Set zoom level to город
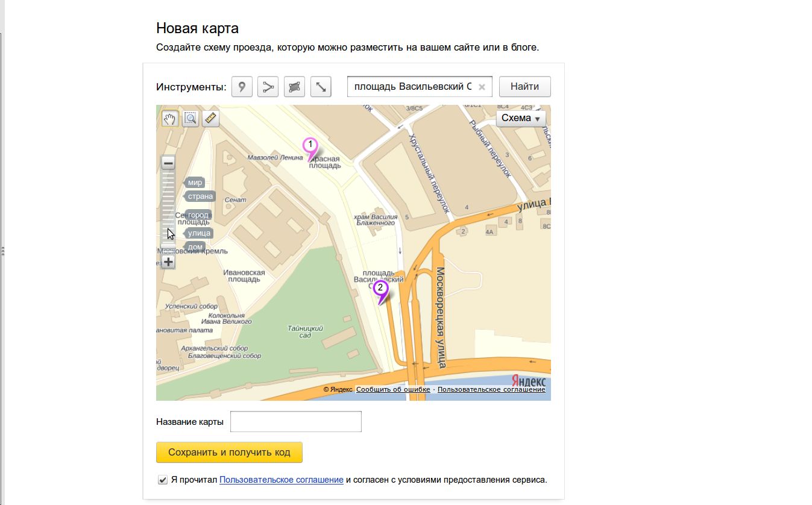Viewport: 812px width, 505px height. (198, 215)
